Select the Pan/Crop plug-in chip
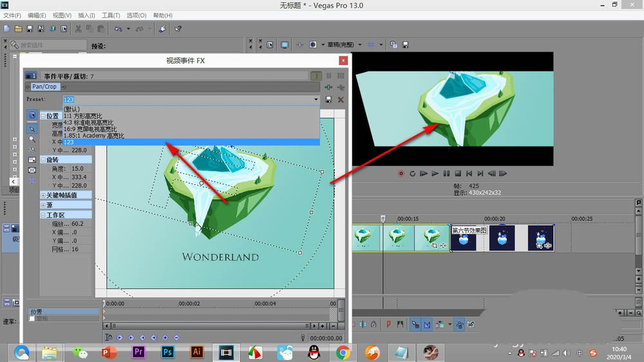The image size is (644, 362). [44, 87]
